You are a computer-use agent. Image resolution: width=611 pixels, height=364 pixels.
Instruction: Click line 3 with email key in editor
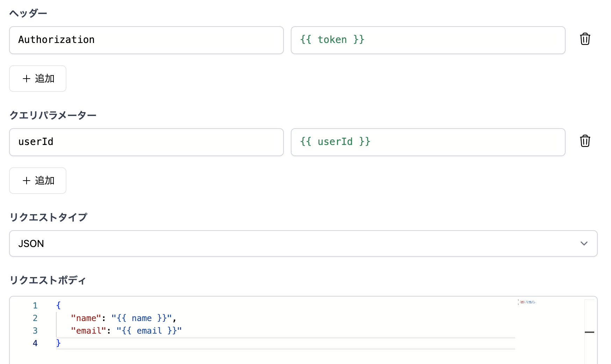pyautogui.click(x=126, y=331)
